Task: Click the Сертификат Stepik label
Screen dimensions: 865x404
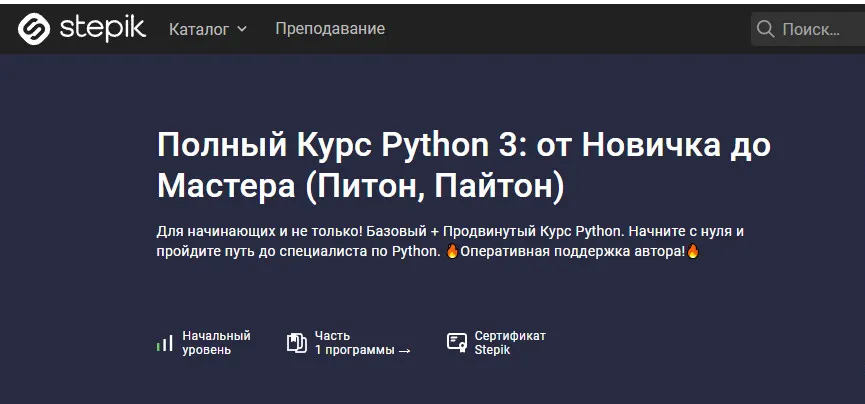Action: 510,343
